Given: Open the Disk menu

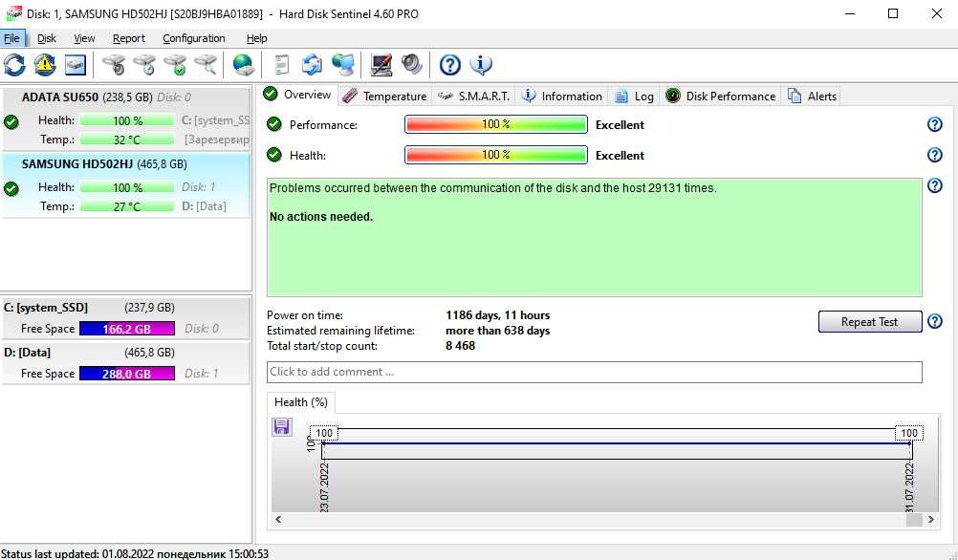Looking at the screenshot, I should (47, 38).
